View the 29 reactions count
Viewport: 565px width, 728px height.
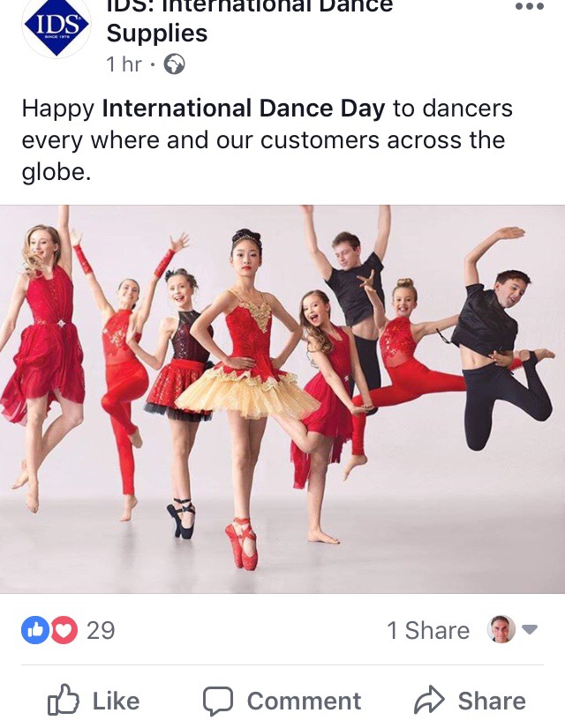pos(101,631)
